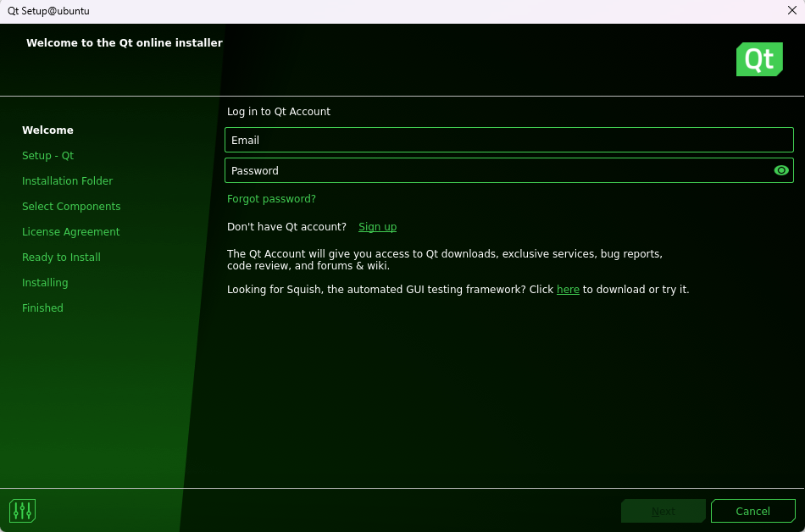The image size is (805, 532).
Task: Go to the Installation Folder step
Action: tap(67, 181)
